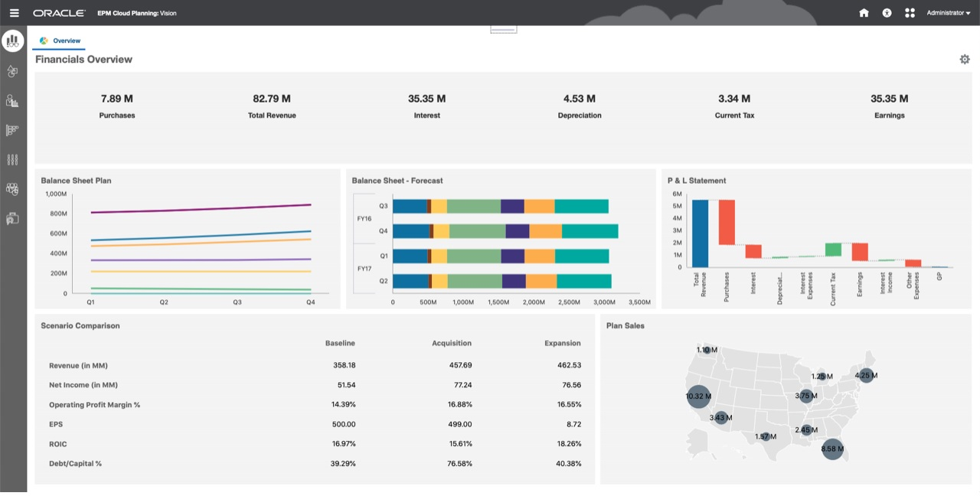Click the bar-chart-with-gear sidebar icon
This screenshot has height=496, width=980.
[x=11, y=130]
